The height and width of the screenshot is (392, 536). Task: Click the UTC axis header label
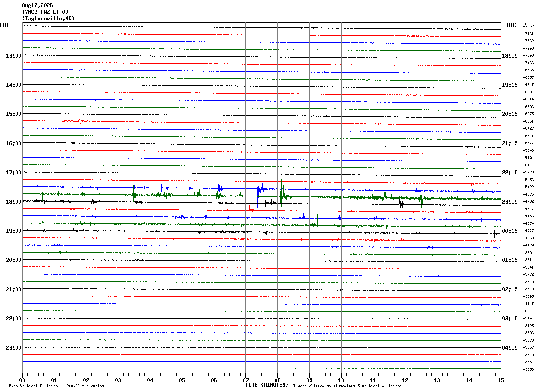point(512,25)
